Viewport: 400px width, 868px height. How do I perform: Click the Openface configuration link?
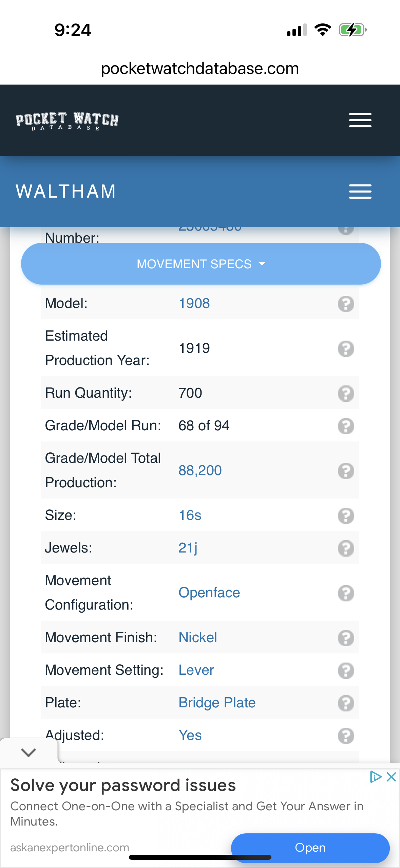point(209,593)
